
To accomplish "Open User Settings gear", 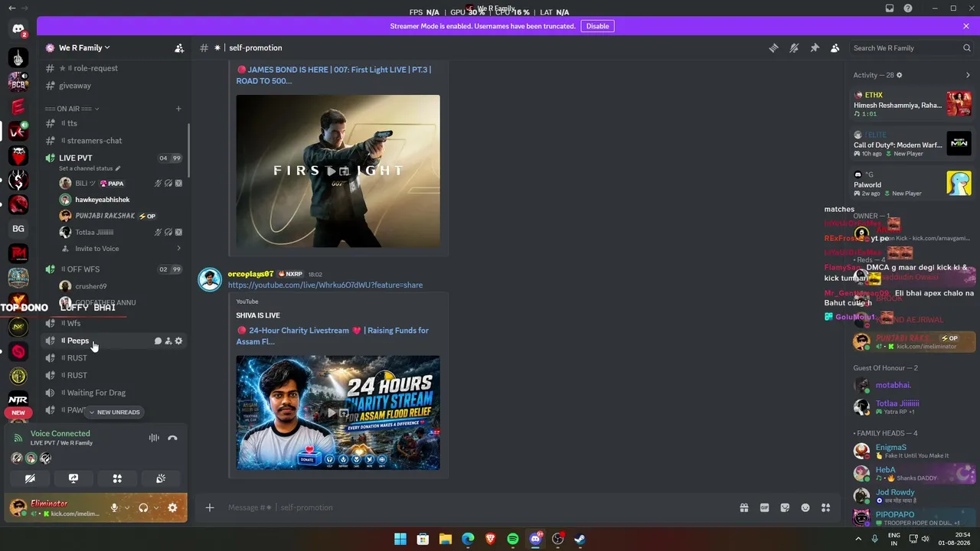I will [172, 507].
